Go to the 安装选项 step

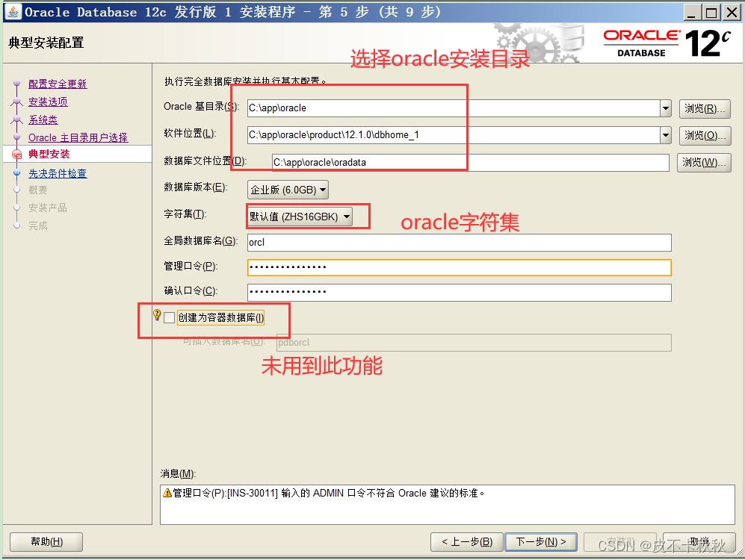point(48,102)
